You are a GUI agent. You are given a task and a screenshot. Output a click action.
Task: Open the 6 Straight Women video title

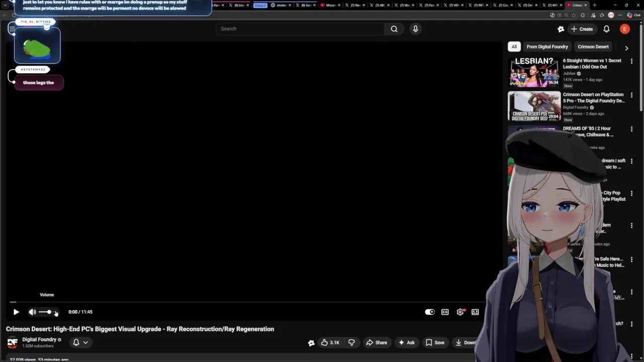(x=592, y=63)
